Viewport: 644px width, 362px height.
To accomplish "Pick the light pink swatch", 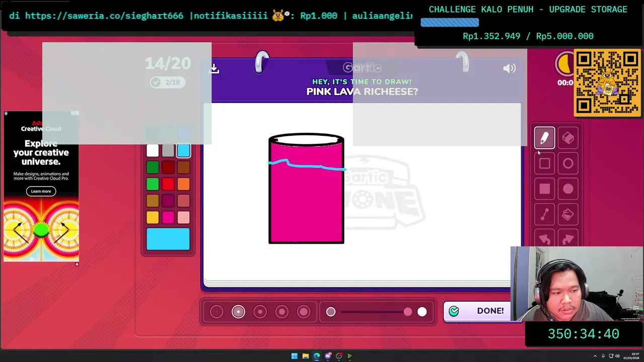I will (x=184, y=217).
